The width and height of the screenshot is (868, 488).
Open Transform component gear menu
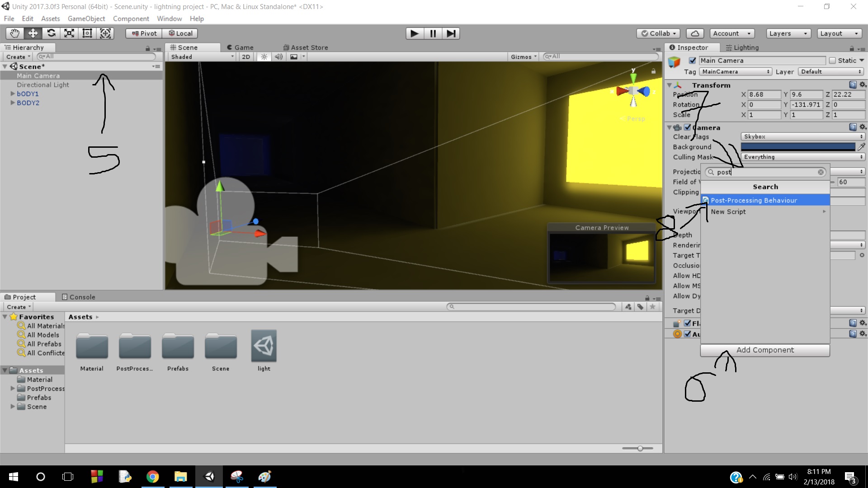click(x=863, y=85)
